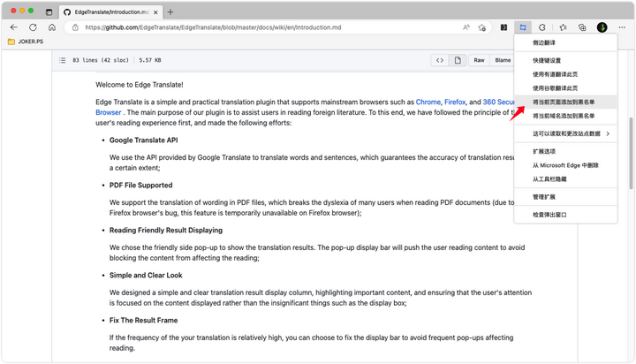Image resolution: width=636 pixels, height=364 pixels.
Task: Choose 从 Microsoft Edge 中删除
Action: [565, 165]
